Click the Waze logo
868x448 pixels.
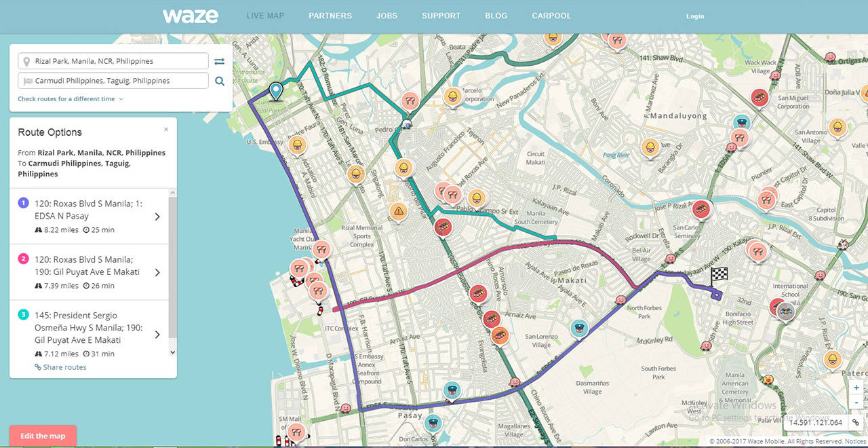191,16
